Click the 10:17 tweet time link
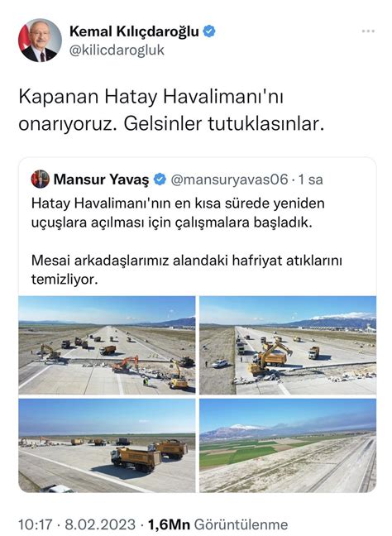392x536 pixels. [x=36, y=524]
